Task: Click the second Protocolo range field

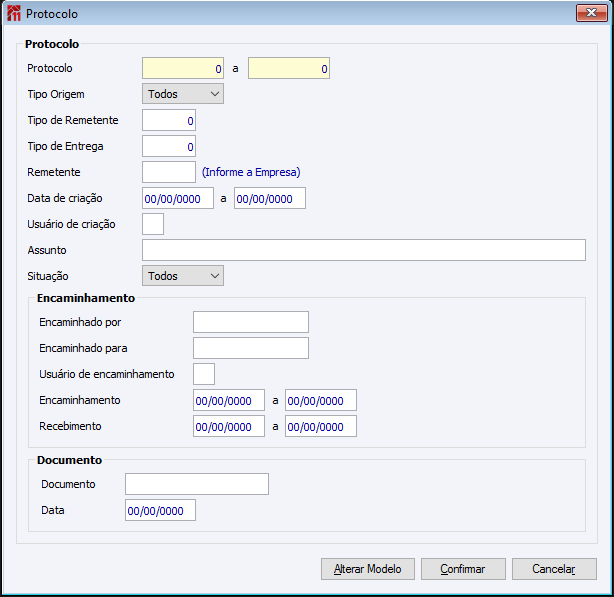Action: (x=289, y=68)
